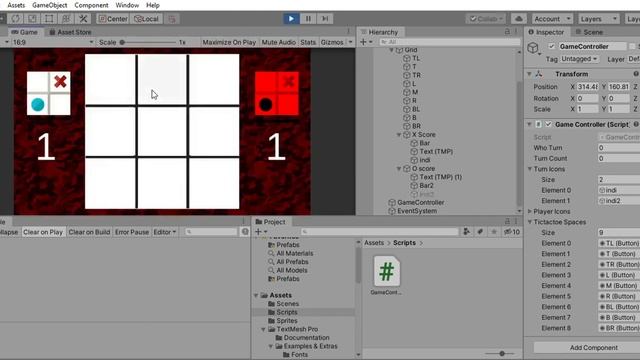Image resolution: width=640 pixels, height=360 pixels.
Task: Collapse the Transform component foldout
Action: coord(529,74)
